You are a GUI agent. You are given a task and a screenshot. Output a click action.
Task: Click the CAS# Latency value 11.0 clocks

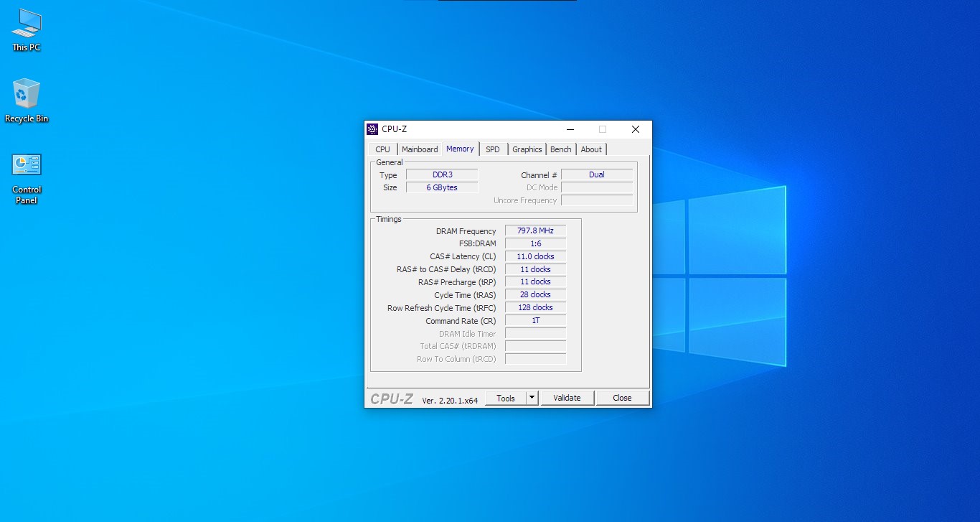tap(536, 256)
